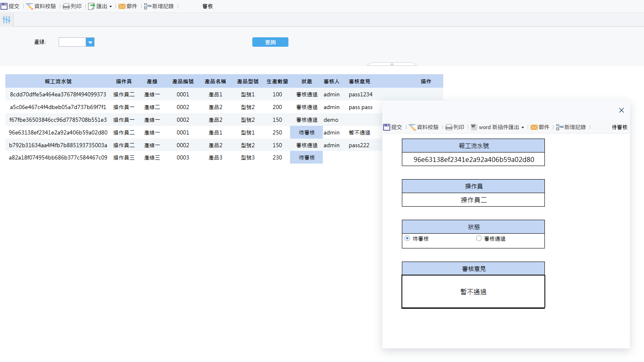The width and height of the screenshot is (644, 362).
Task: Click the 生產數量 column header
Action: [x=277, y=82]
